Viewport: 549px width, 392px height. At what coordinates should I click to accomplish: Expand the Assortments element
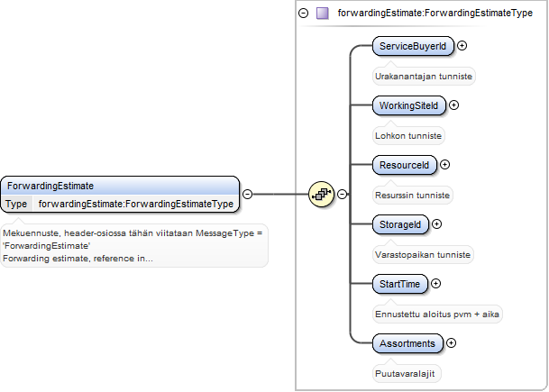452,343
